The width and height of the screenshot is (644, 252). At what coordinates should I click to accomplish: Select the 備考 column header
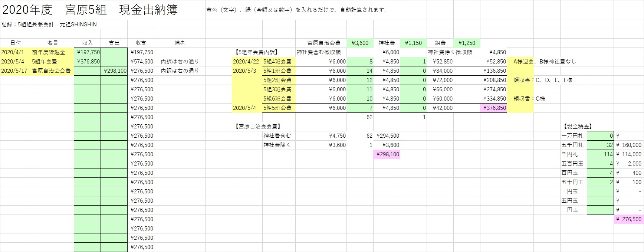tap(180, 43)
